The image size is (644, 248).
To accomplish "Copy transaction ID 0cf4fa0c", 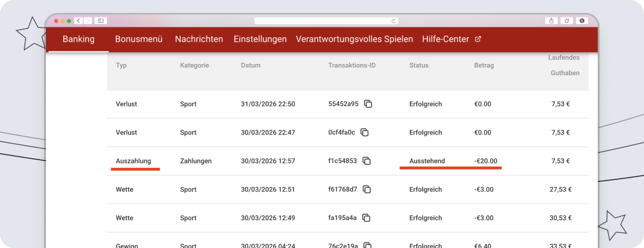I will coord(364,132).
